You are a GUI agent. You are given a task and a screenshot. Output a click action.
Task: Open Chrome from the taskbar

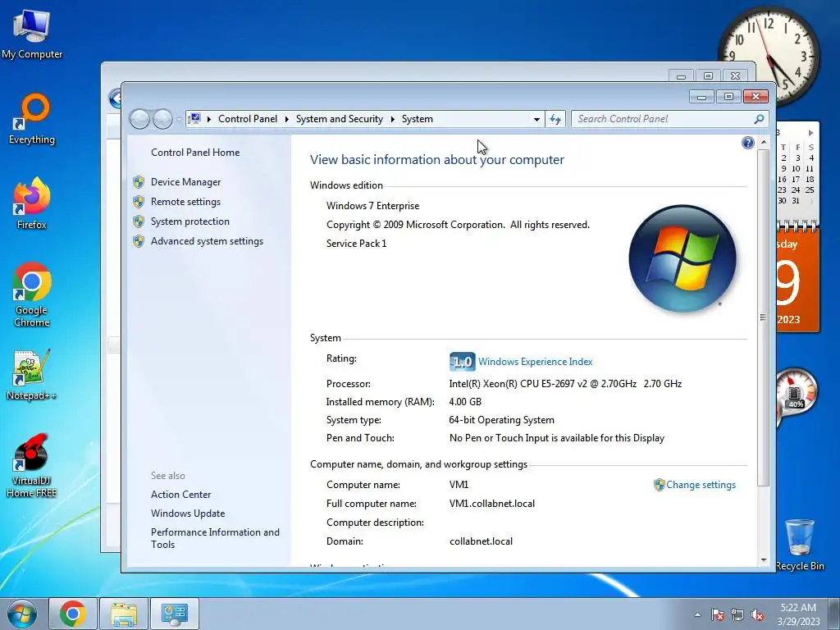coord(73,614)
